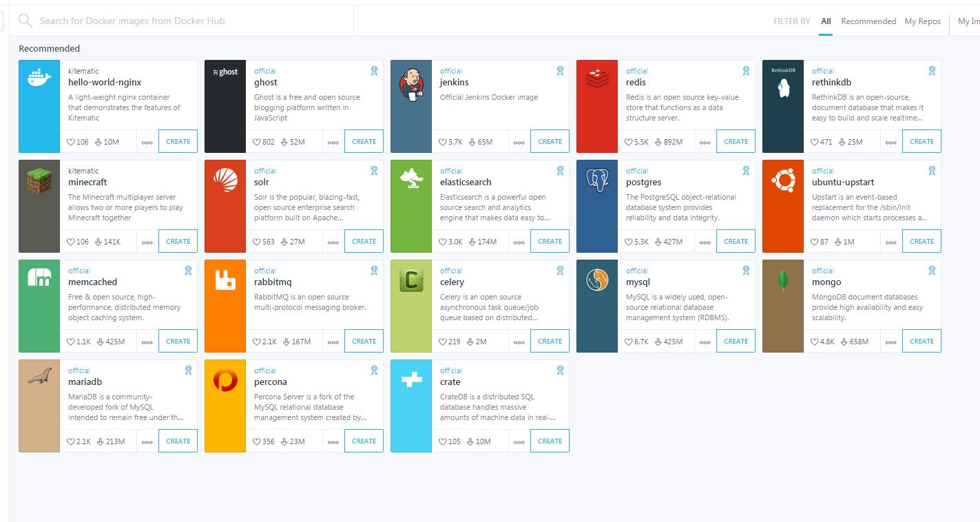Click the "rethinkdb" card title
This screenshot has width=980, height=522.
[x=831, y=82]
